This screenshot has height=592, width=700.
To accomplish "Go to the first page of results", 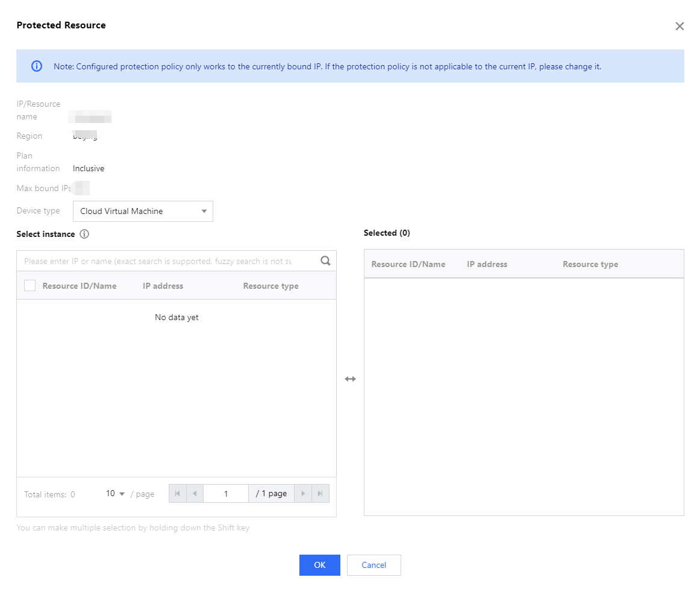I will (x=177, y=494).
